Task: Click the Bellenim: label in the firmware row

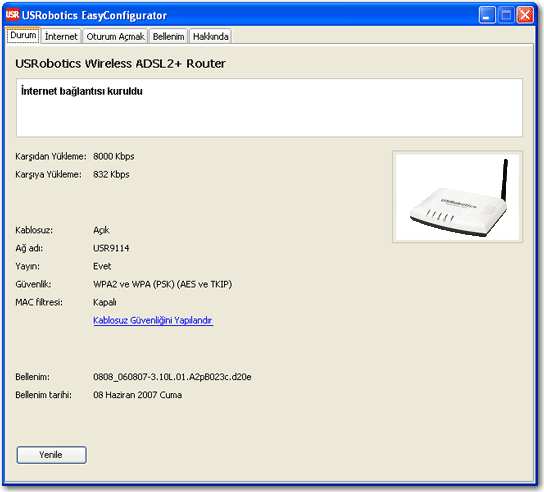Action: pyautogui.click(x=32, y=377)
